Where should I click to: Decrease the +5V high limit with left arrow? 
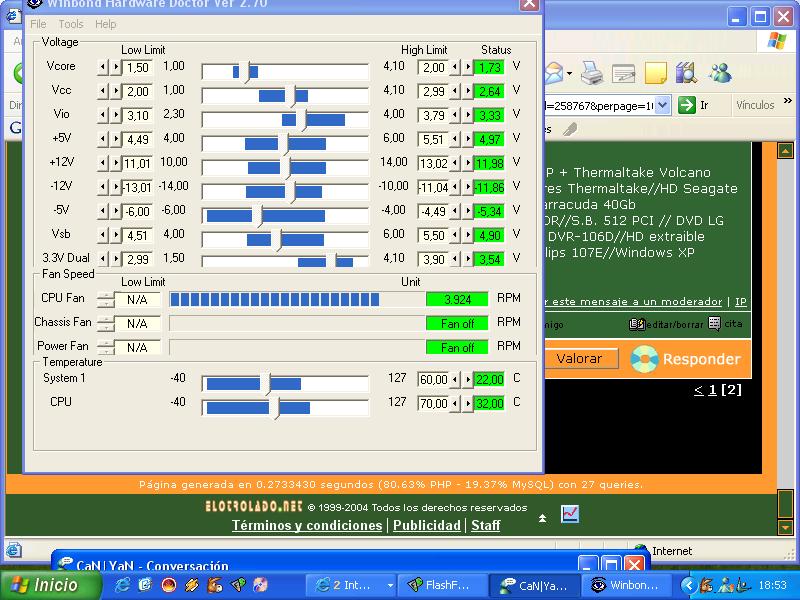pos(455,139)
